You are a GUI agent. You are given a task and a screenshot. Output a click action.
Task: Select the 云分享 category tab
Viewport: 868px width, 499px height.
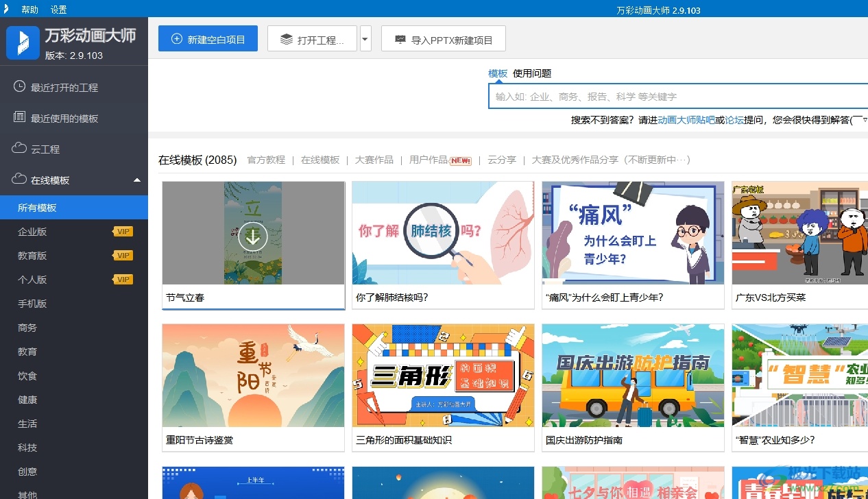(502, 160)
